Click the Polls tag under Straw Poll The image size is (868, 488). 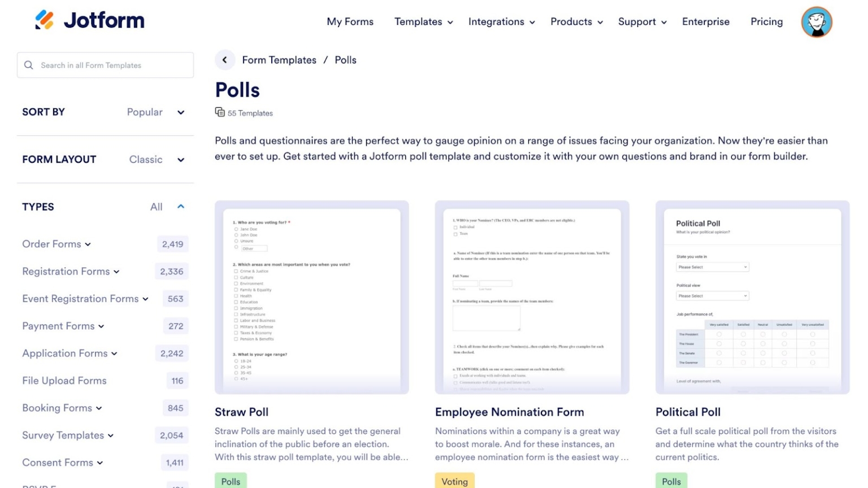coord(230,481)
